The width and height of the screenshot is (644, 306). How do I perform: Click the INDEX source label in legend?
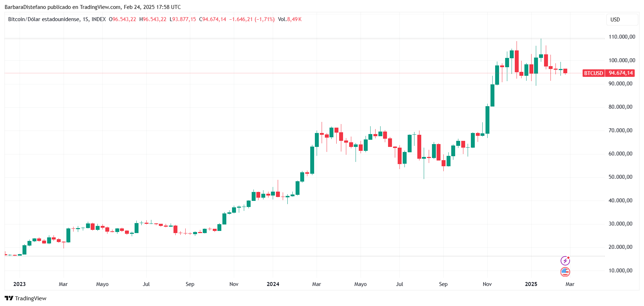99,19
